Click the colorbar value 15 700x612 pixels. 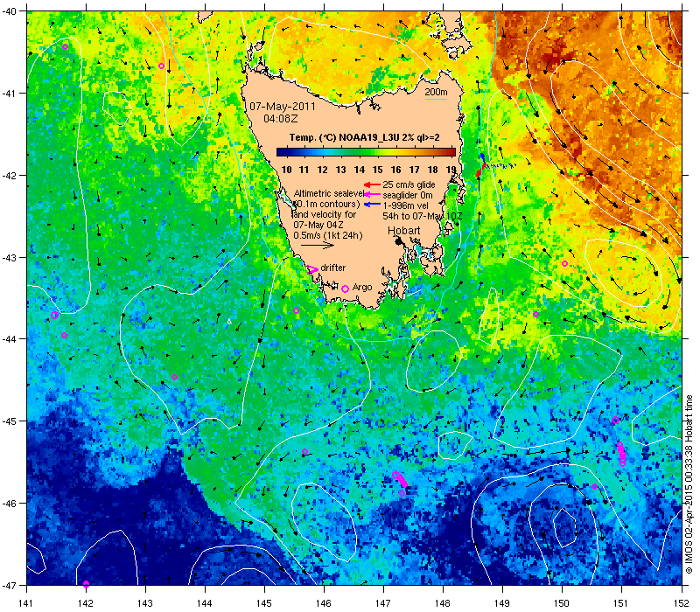(x=378, y=170)
